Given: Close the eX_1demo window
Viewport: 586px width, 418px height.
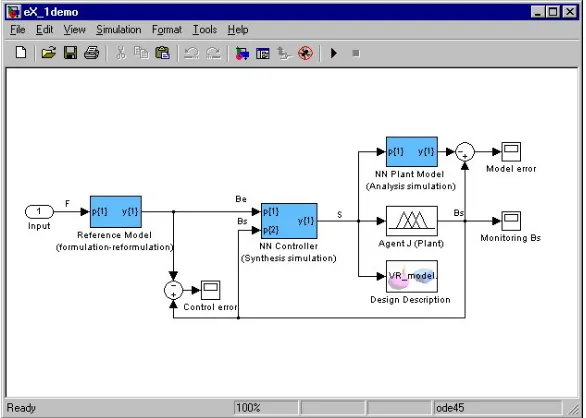Looking at the screenshot, I should [x=570, y=12].
